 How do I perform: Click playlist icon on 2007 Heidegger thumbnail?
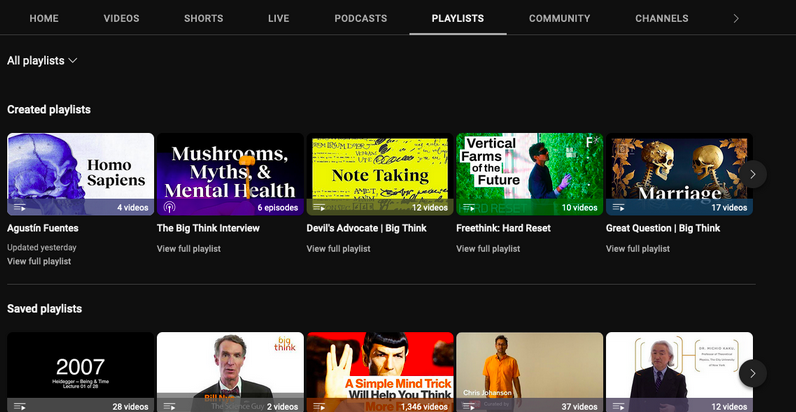(x=20, y=406)
